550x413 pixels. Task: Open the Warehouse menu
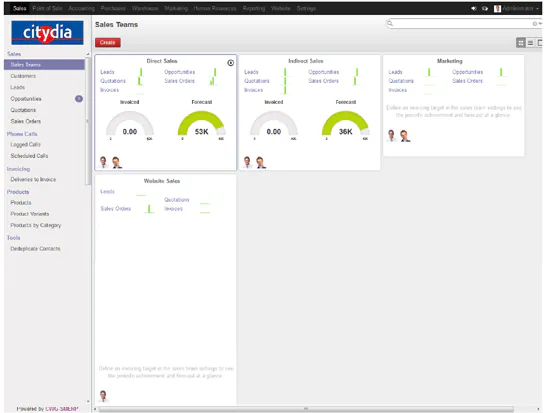coord(145,8)
